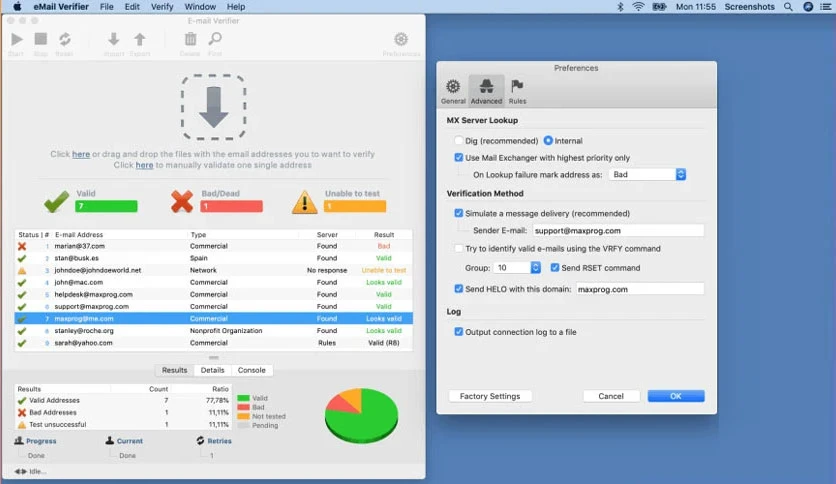This screenshot has height=484, width=836.
Task: Click 'here' link to validate single address
Action: pyautogui.click(x=144, y=165)
